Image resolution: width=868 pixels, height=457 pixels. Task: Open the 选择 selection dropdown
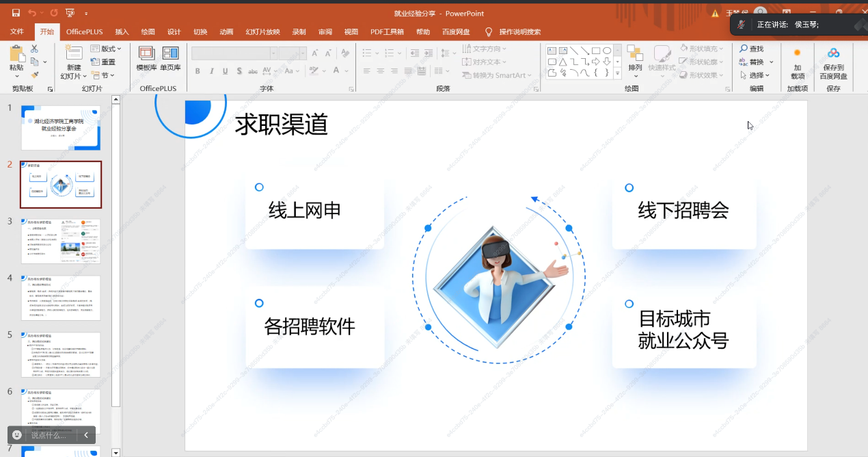coord(755,75)
